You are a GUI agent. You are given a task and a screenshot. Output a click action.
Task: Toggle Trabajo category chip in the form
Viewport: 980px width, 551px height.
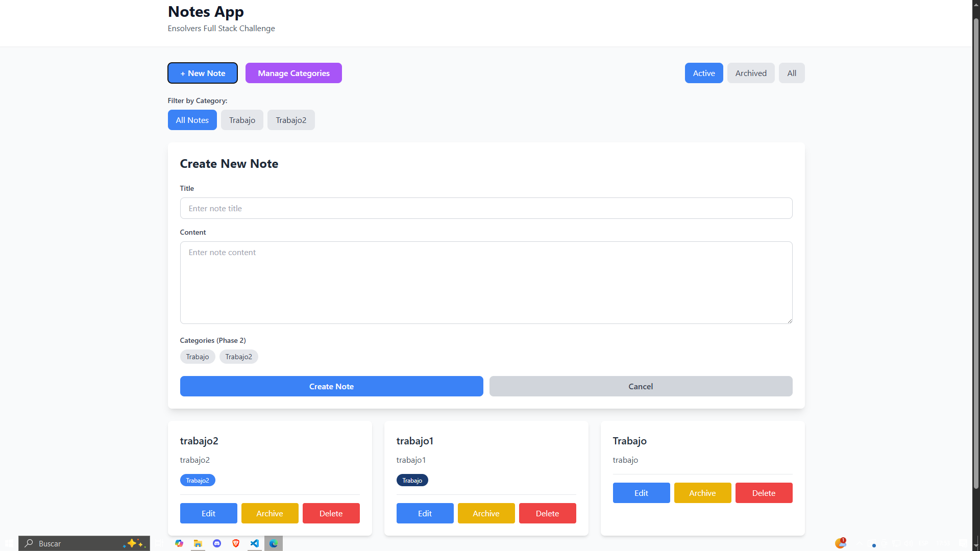tap(198, 357)
